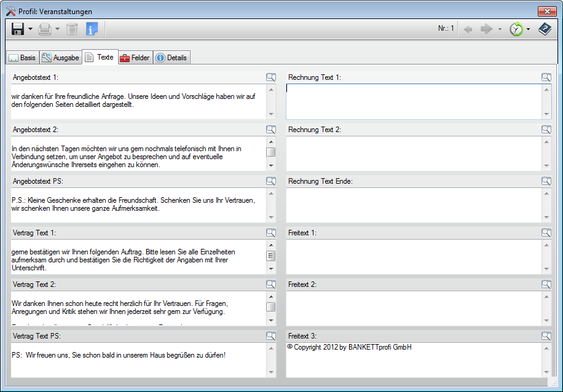This screenshot has width=563, height=392.
Task: Open the Details tab
Action: (x=171, y=58)
